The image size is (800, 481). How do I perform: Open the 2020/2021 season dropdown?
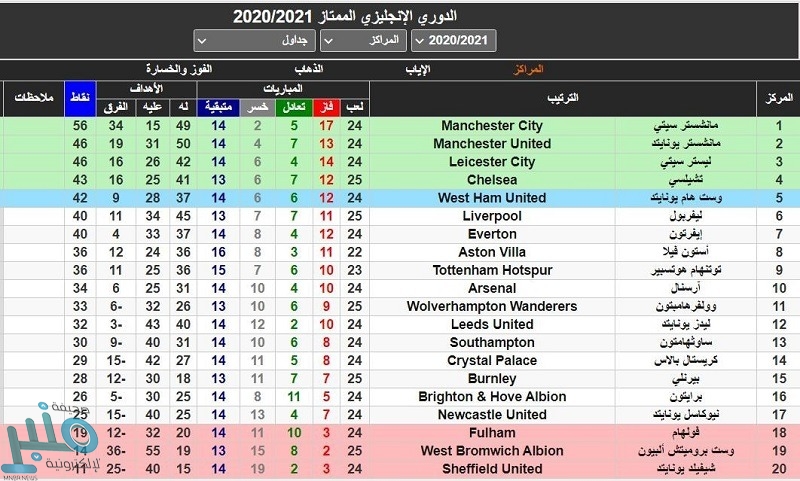point(453,41)
